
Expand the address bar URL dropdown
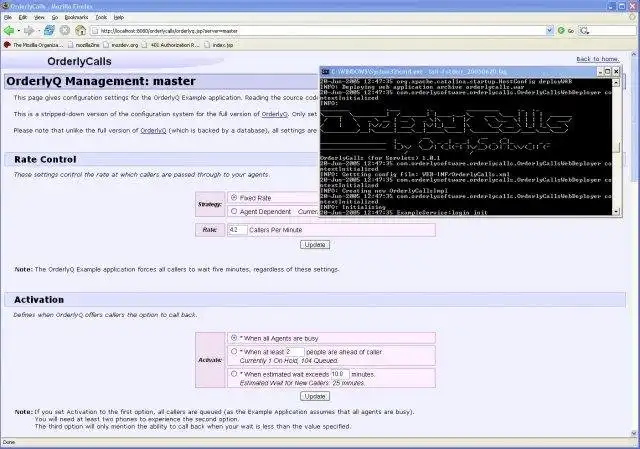[x=549, y=31]
